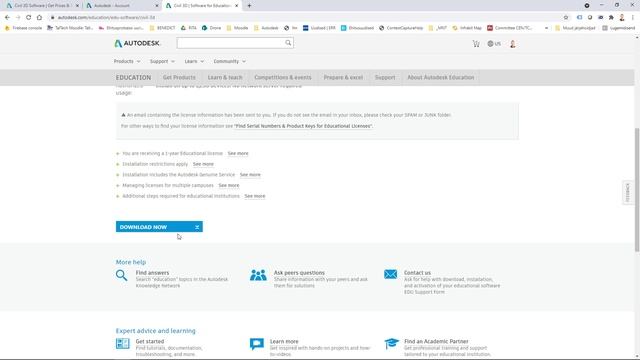Image resolution: width=640 pixels, height=360 pixels.
Task: Expand See more for Installation restrictions apply
Action: click(x=203, y=164)
